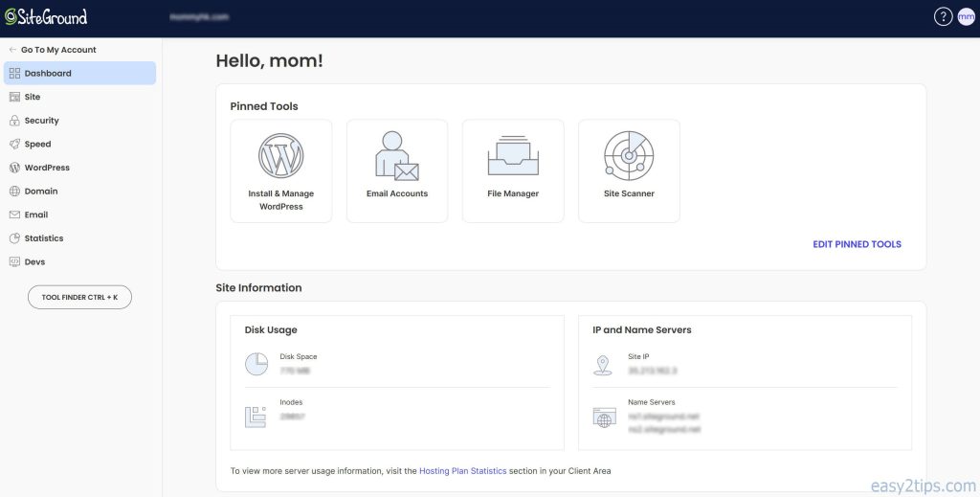This screenshot has height=497, width=980.
Task: Open the Site menu section
Action: click(80, 97)
